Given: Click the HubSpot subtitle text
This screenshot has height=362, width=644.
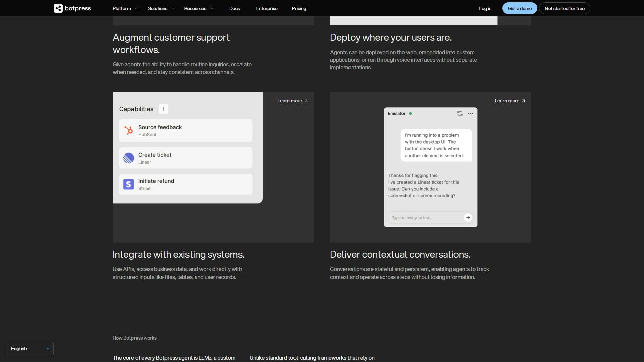Looking at the screenshot, I should 147,135.
